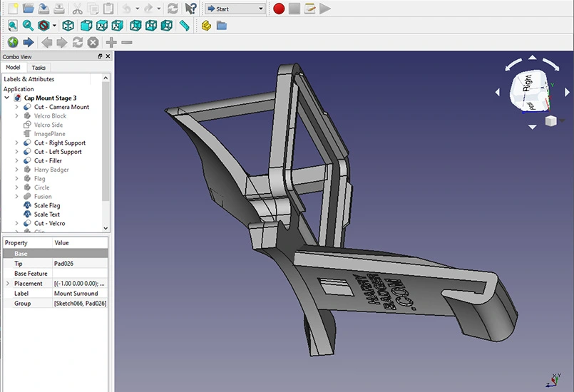Image resolution: width=574 pixels, height=392 pixels.
Task: Click the Refresh recompute icon in top toolbar
Action: (173, 9)
